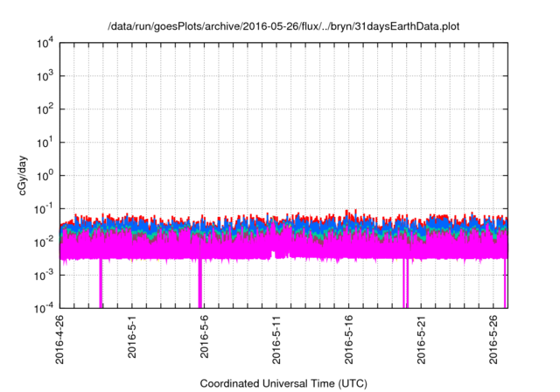
Task: Click the 2016-5-11 date label
Action: tap(276, 339)
